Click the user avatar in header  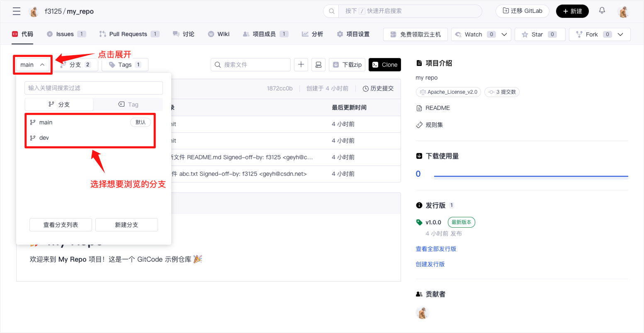coord(623,12)
